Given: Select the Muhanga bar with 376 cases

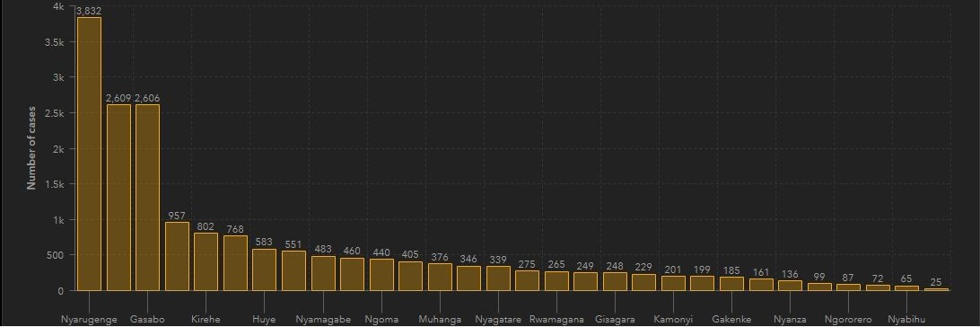Looking at the screenshot, I should point(440,277).
